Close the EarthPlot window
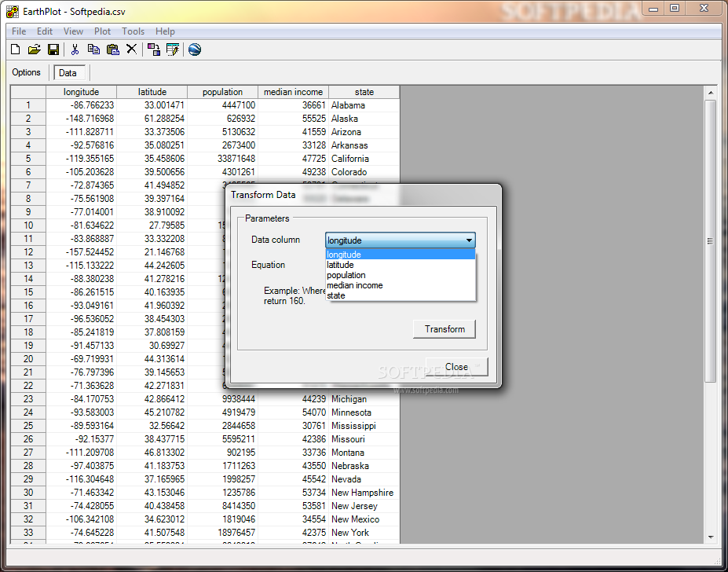728x572 pixels. (704, 9)
